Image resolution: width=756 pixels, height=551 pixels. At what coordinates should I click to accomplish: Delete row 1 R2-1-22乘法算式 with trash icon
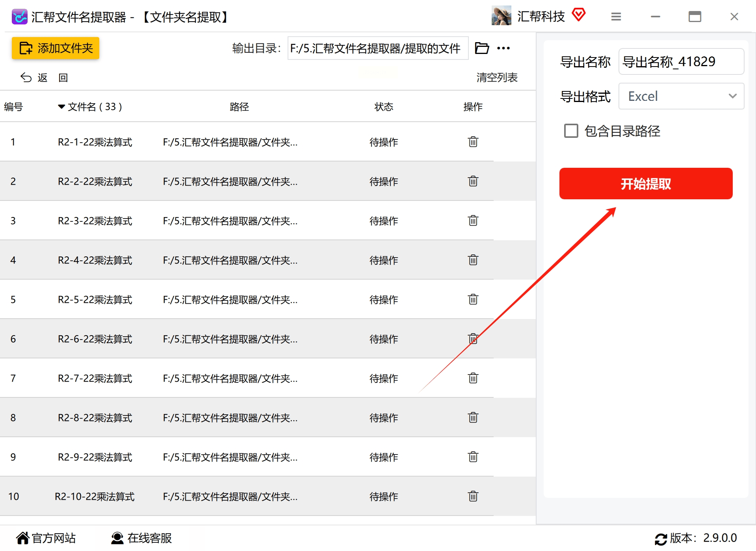point(473,142)
